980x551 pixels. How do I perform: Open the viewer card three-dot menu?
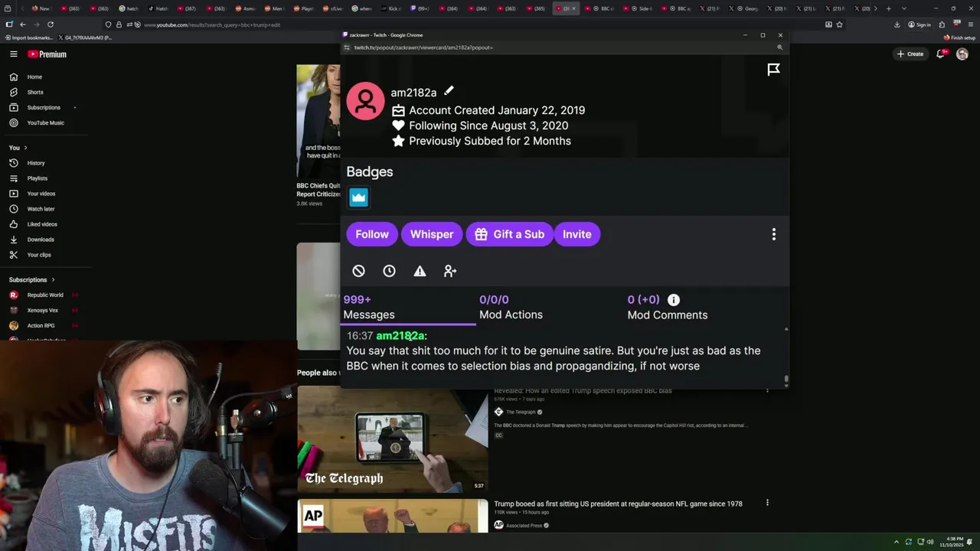coord(773,234)
